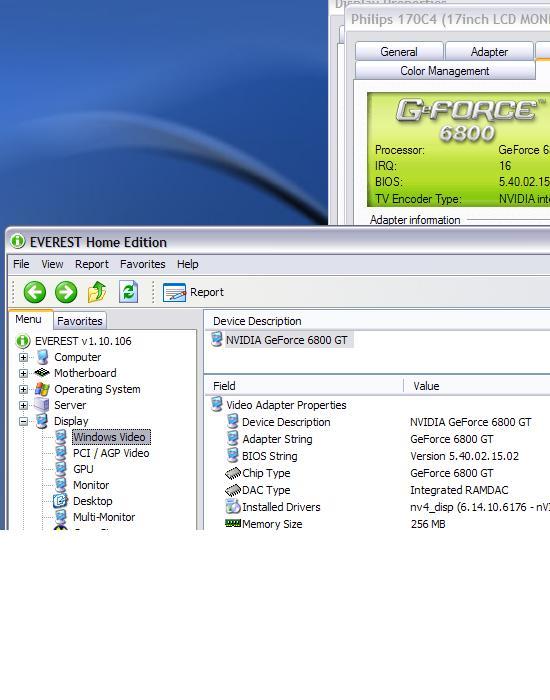Click the Installed Drivers icon
This screenshot has width=550, height=700.
click(x=233, y=507)
